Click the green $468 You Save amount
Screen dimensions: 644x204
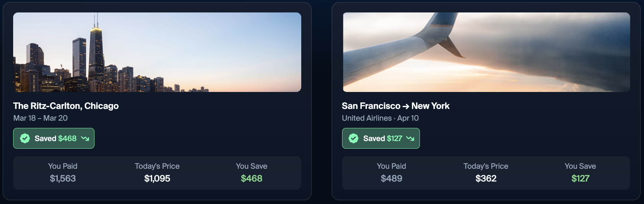252,179
